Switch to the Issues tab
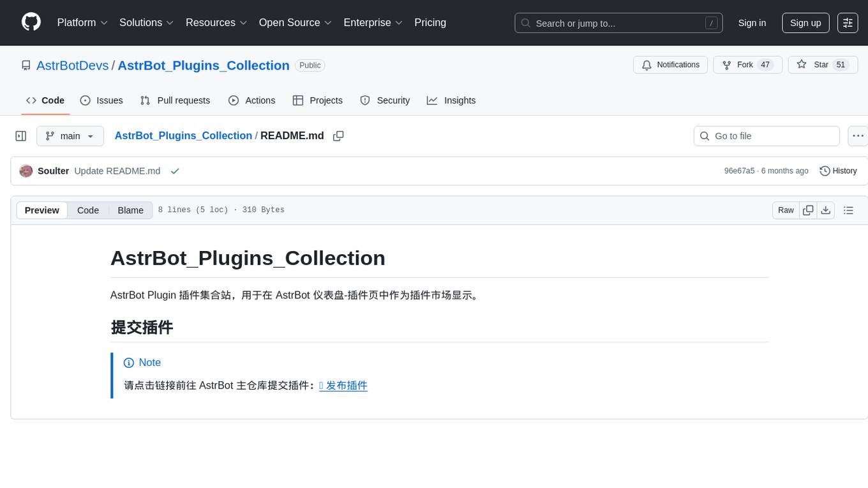The width and height of the screenshot is (868, 488). [101, 100]
